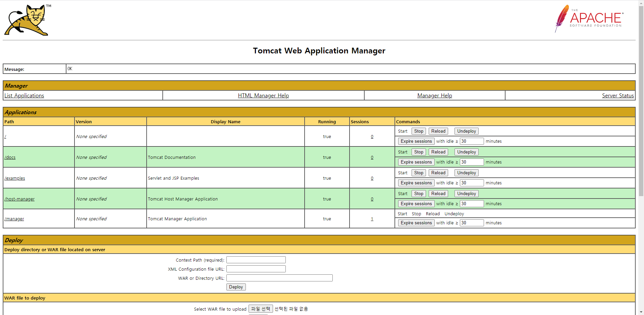This screenshot has width=644, height=315.
Task: Reload the /examples application
Action: click(438, 173)
